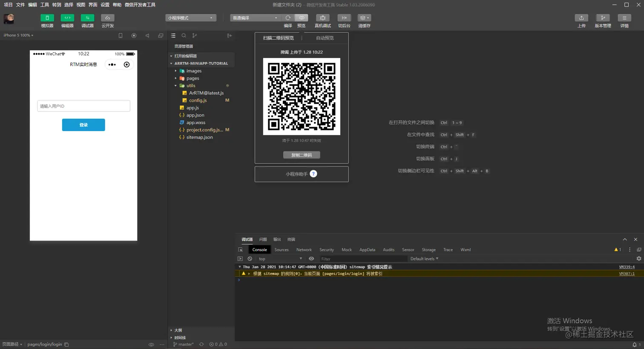
Task: Click the preview QR code image
Action: pyautogui.click(x=302, y=97)
